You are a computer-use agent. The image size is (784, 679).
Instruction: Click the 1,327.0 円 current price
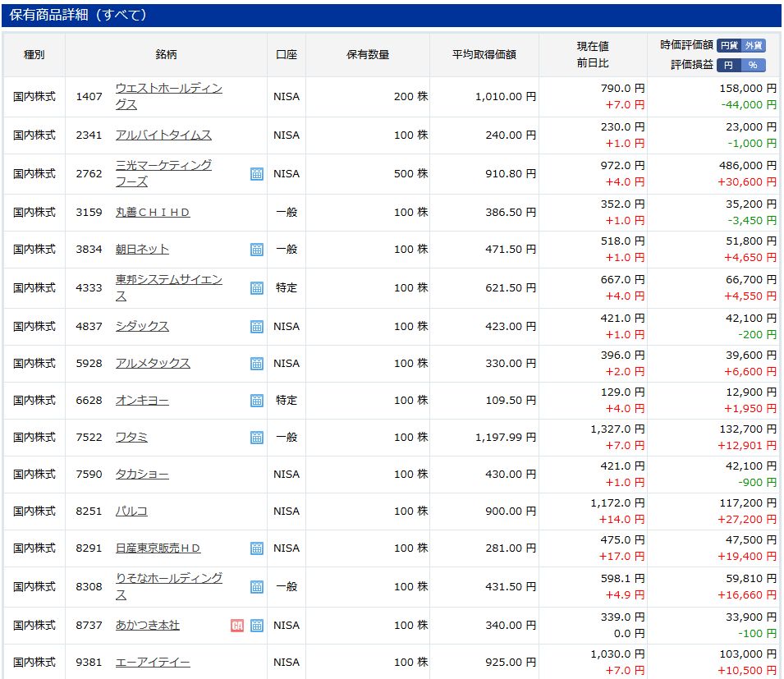[x=617, y=429]
